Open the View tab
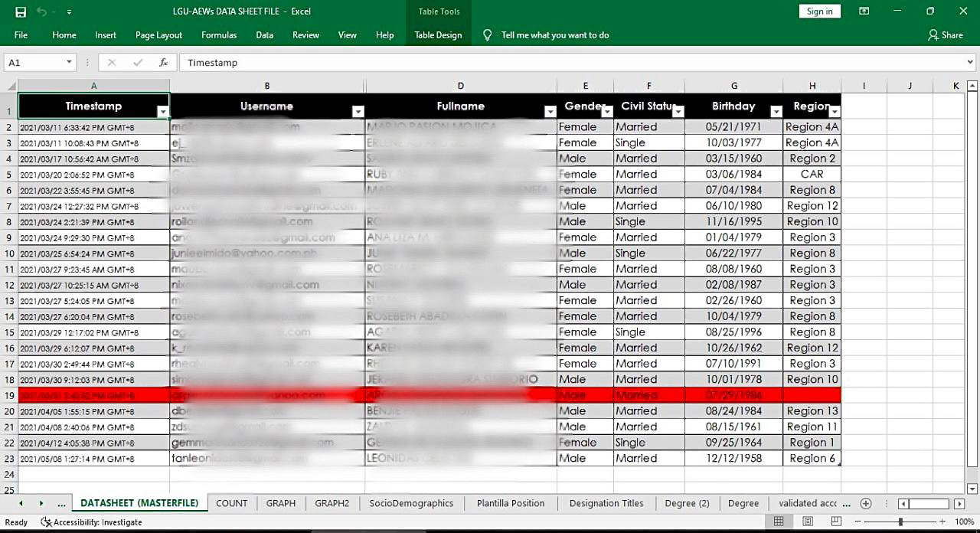980x533 pixels. 348,35
